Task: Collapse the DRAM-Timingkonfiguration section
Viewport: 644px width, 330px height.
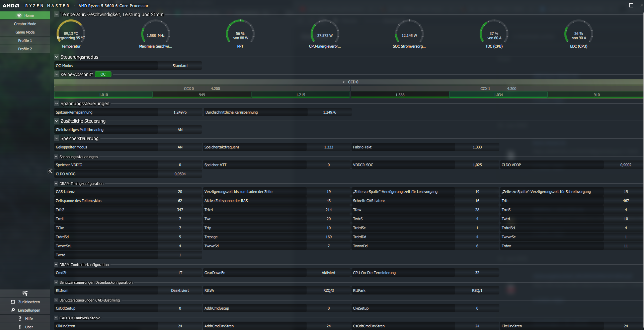Action: 56,184
